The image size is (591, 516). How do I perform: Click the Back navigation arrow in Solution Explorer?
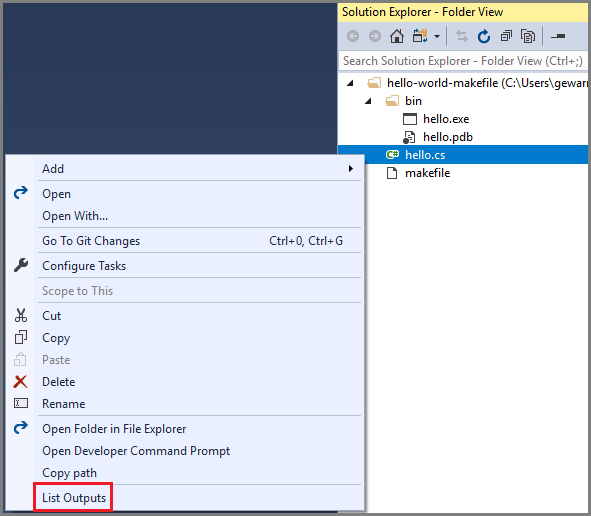coord(353,36)
